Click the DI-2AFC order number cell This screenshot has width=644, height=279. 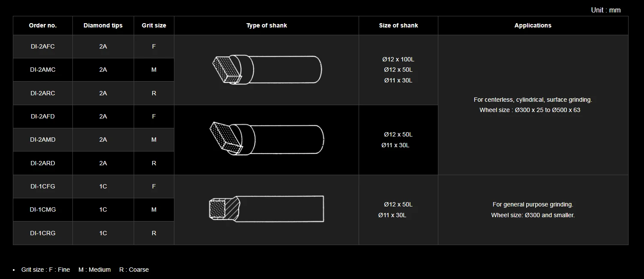point(43,46)
